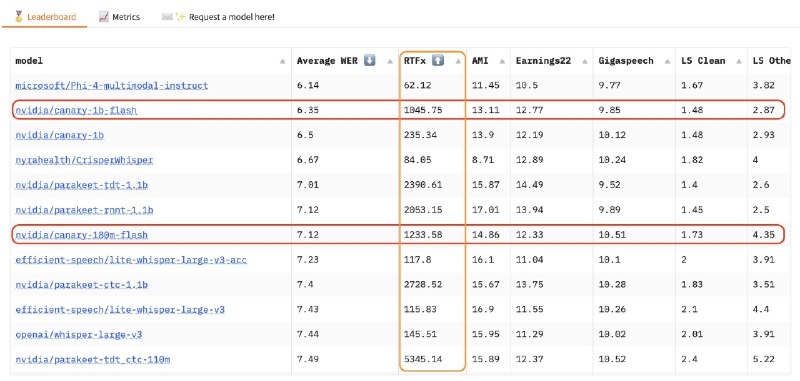Open nvidia/parakeet-ctc-1.1b model link
This screenshot has width=800, height=381.
(x=82, y=285)
